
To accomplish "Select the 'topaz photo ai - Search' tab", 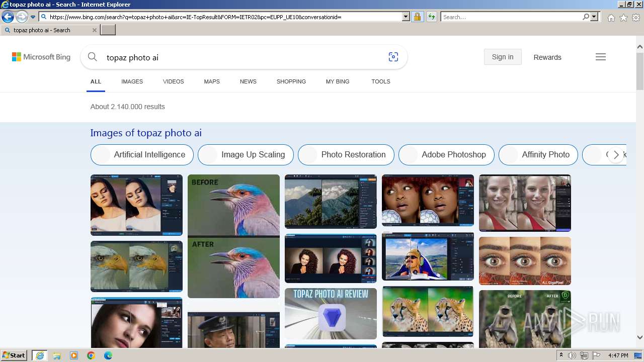I will click(x=50, y=30).
